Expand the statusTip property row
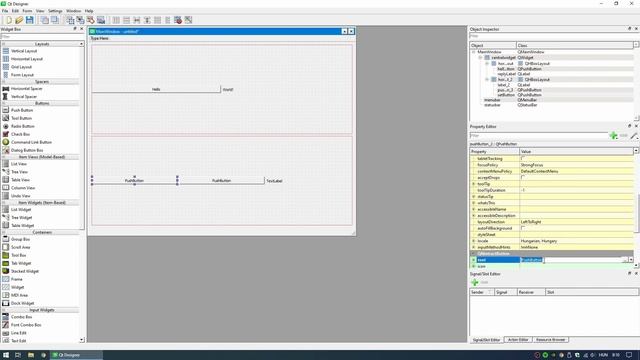The image size is (640, 360). pos(474,197)
